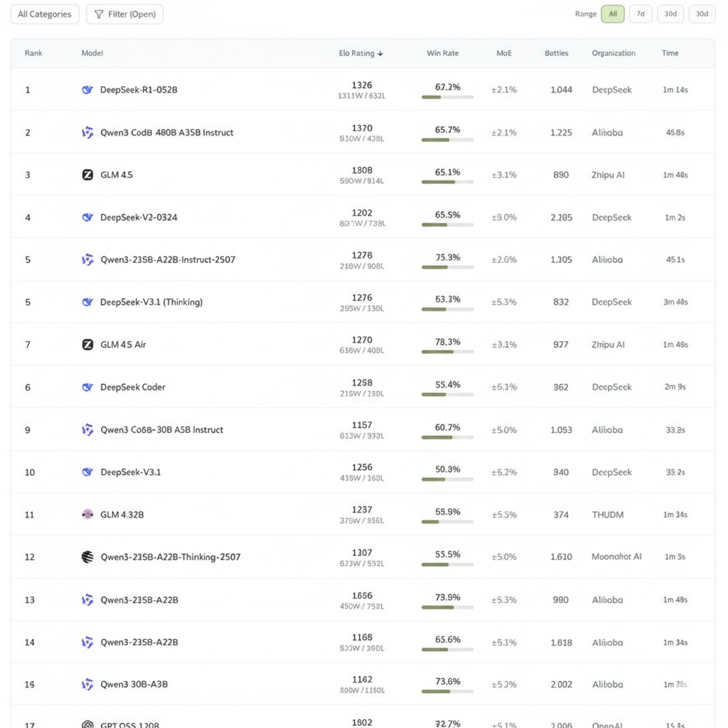The image size is (728, 728).
Task: Click the Qwen3 Coder 480B A35B Instruct logo
Action: point(87,132)
